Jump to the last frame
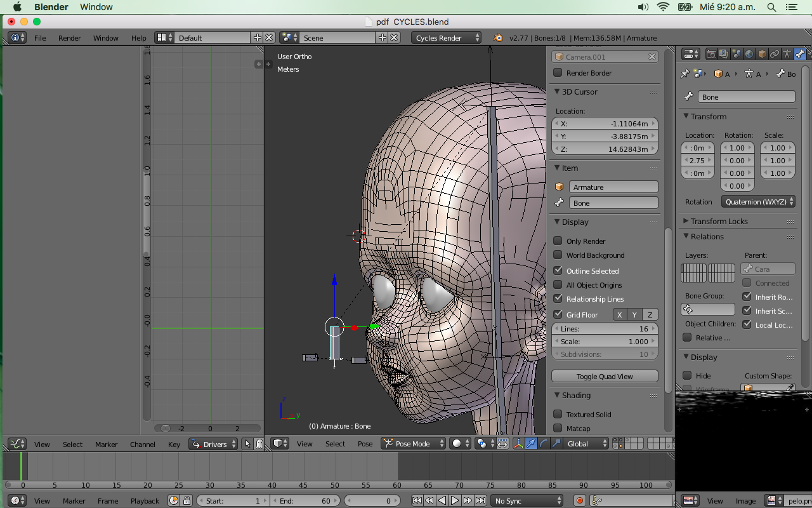The width and height of the screenshot is (812, 508). 481,500
